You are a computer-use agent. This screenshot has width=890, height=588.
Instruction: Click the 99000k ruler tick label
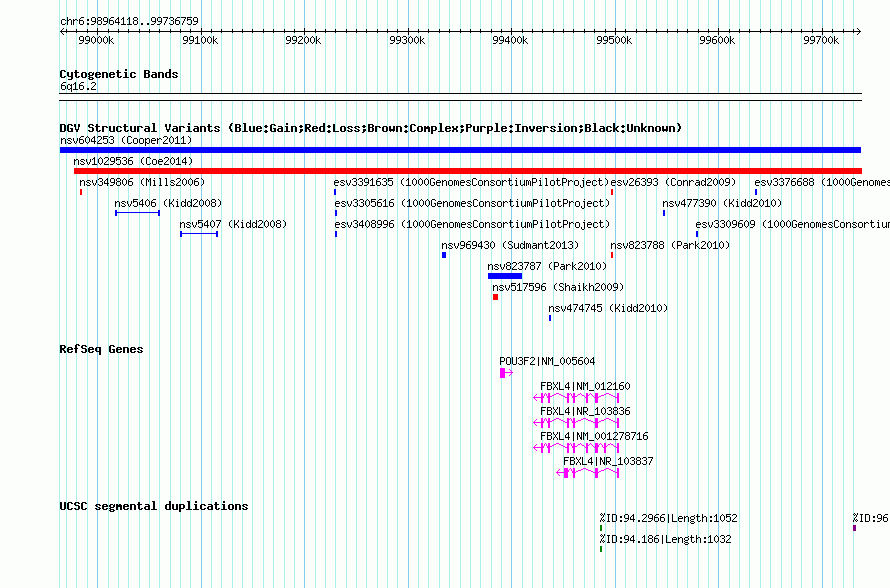click(x=96, y=40)
